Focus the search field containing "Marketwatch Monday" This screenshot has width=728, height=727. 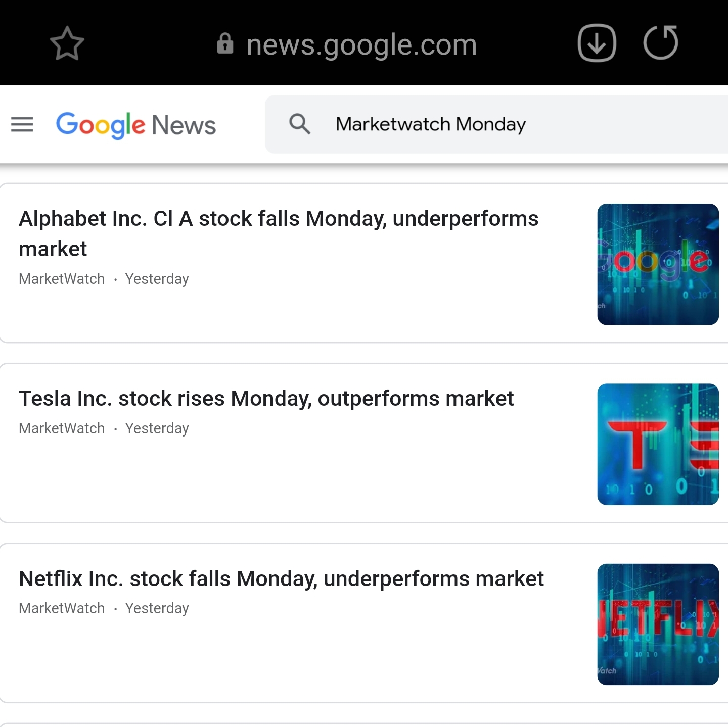[431, 124]
